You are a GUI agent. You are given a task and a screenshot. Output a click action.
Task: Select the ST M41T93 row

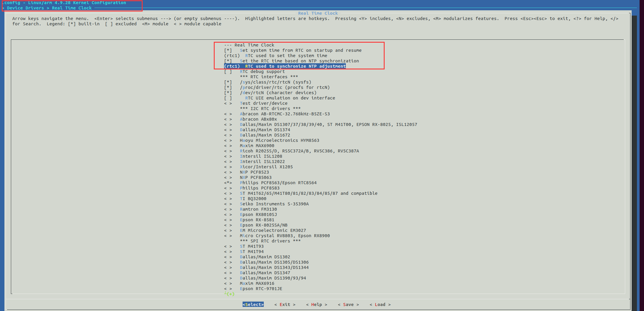(x=244, y=246)
